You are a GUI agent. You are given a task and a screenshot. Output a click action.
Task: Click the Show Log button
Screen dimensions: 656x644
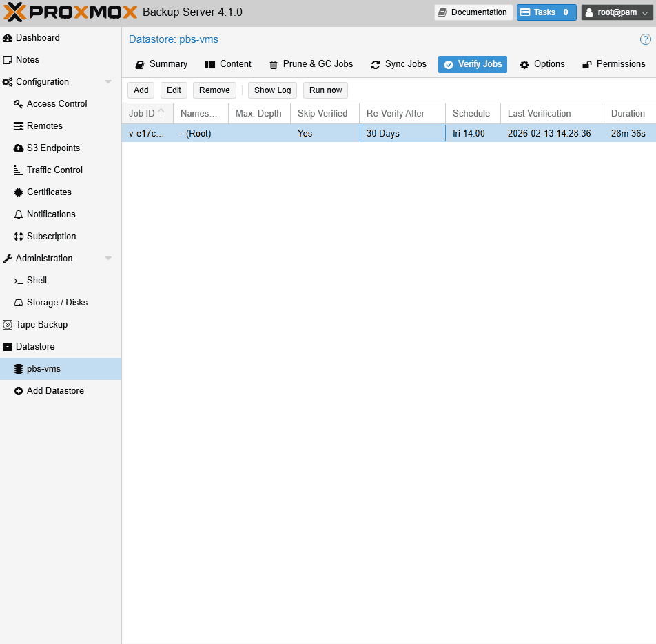272,90
